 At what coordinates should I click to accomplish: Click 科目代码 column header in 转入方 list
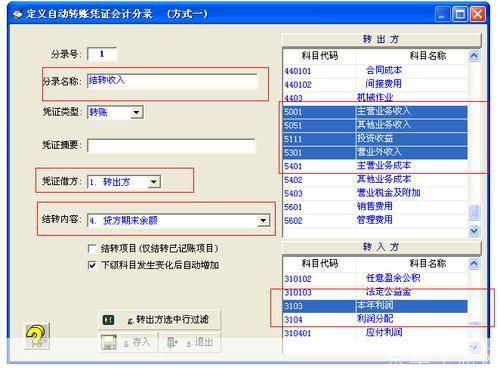[320, 264]
